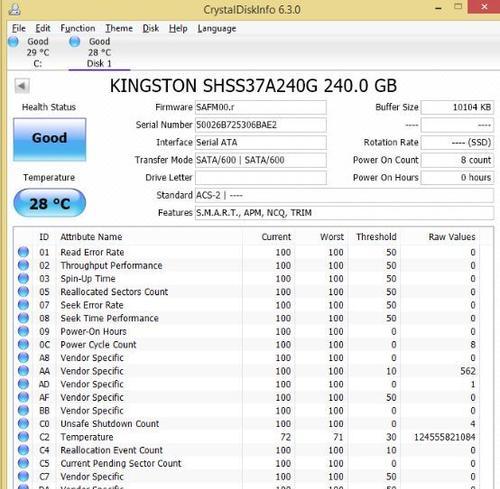This screenshot has height=489, width=500.
Task: Click the Raw Values column header
Action: pos(452,237)
